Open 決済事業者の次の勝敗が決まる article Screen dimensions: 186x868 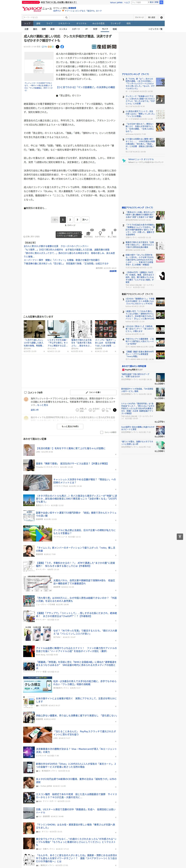tap(76, 750)
